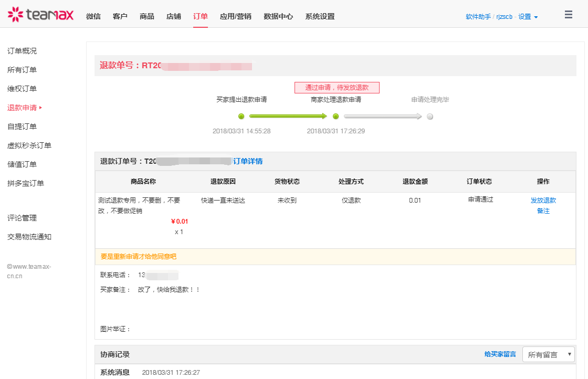Screen dimensions: 588x379
Task: Click 给买家留言 link
Action: (500, 354)
